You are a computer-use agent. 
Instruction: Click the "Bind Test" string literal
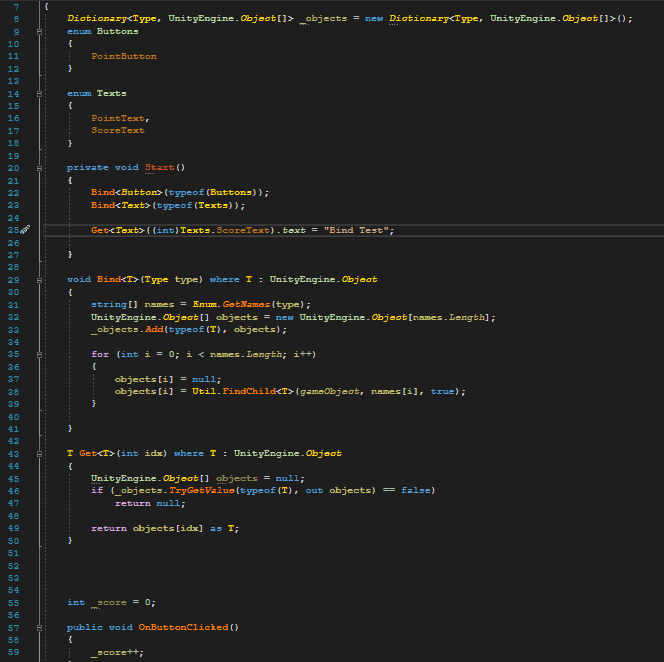(x=356, y=230)
